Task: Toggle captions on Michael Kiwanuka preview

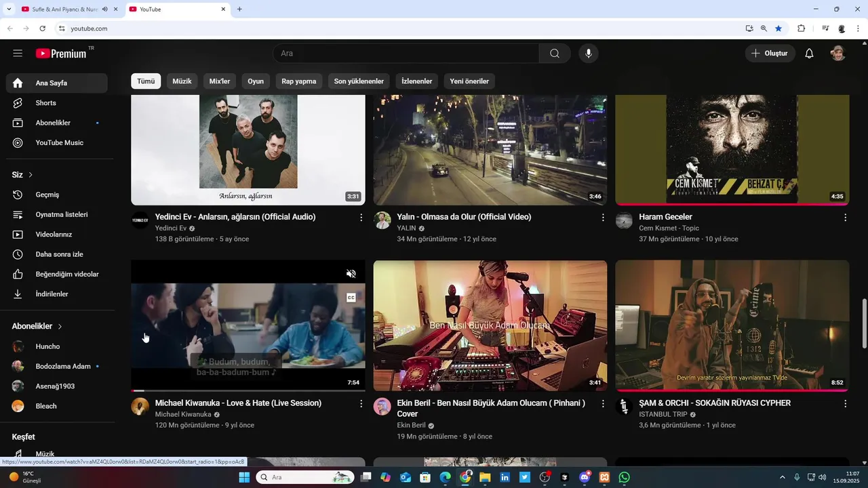Action: tap(351, 298)
